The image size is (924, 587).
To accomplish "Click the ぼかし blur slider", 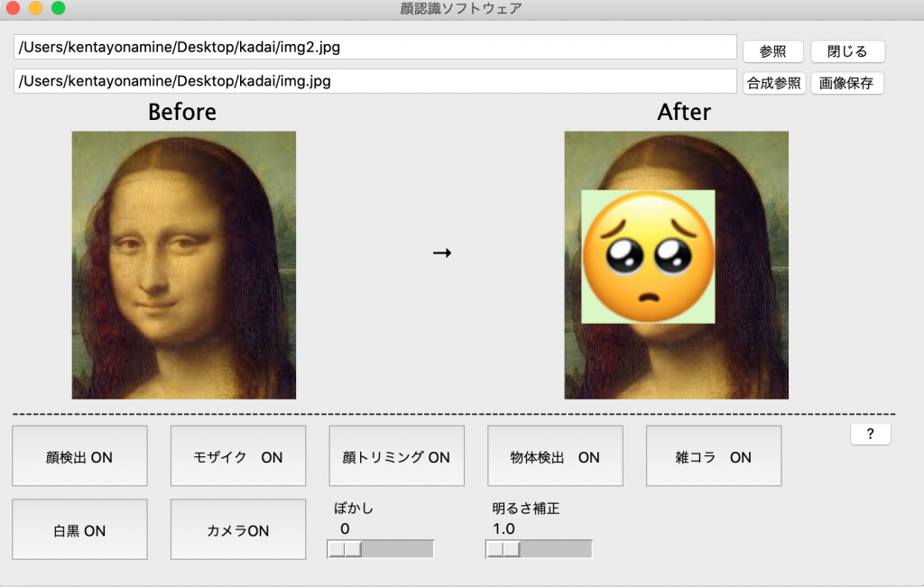I will [x=380, y=549].
